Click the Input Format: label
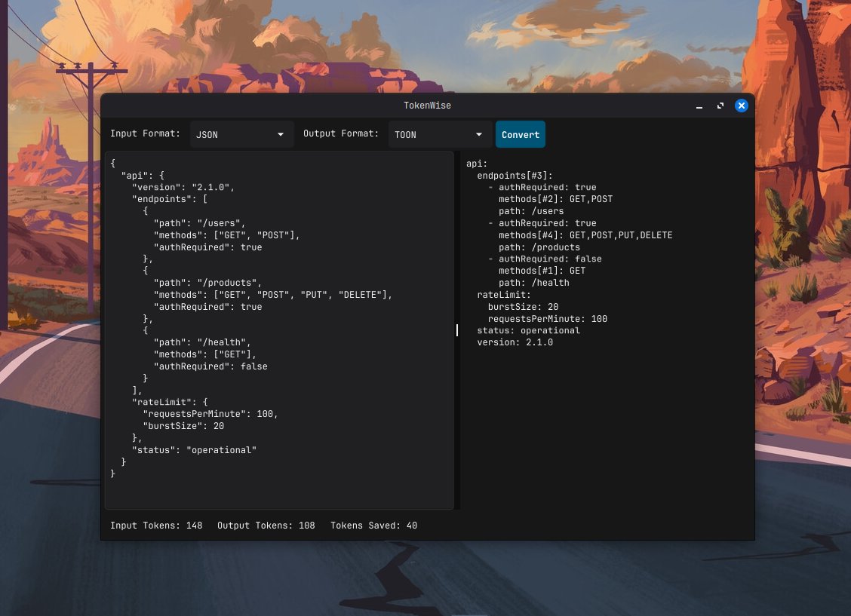The image size is (851, 616). point(145,133)
